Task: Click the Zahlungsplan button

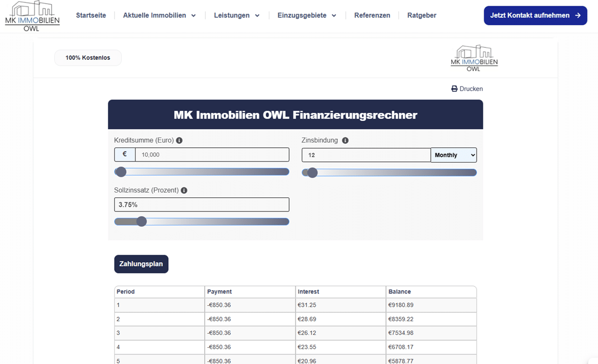Action: (x=141, y=264)
